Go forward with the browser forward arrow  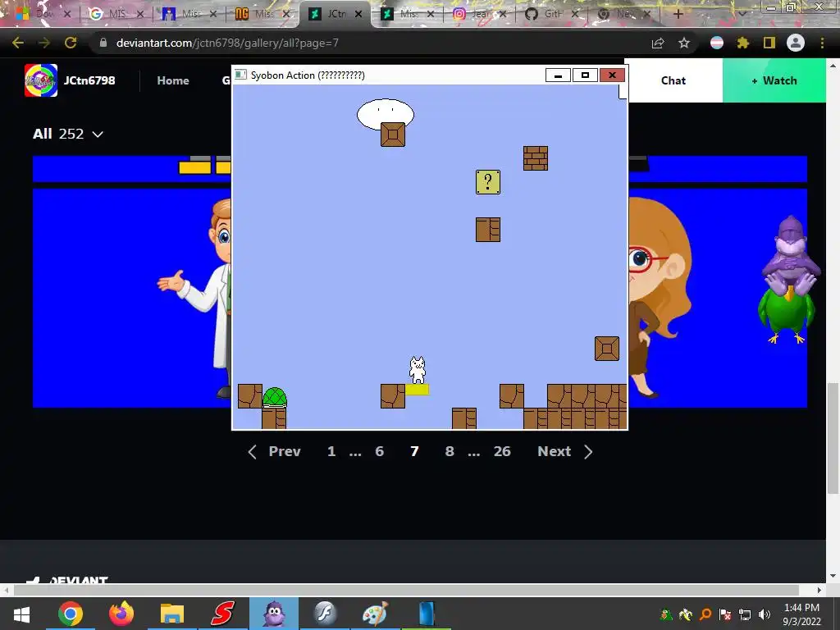pyautogui.click(x=44, y=43)
